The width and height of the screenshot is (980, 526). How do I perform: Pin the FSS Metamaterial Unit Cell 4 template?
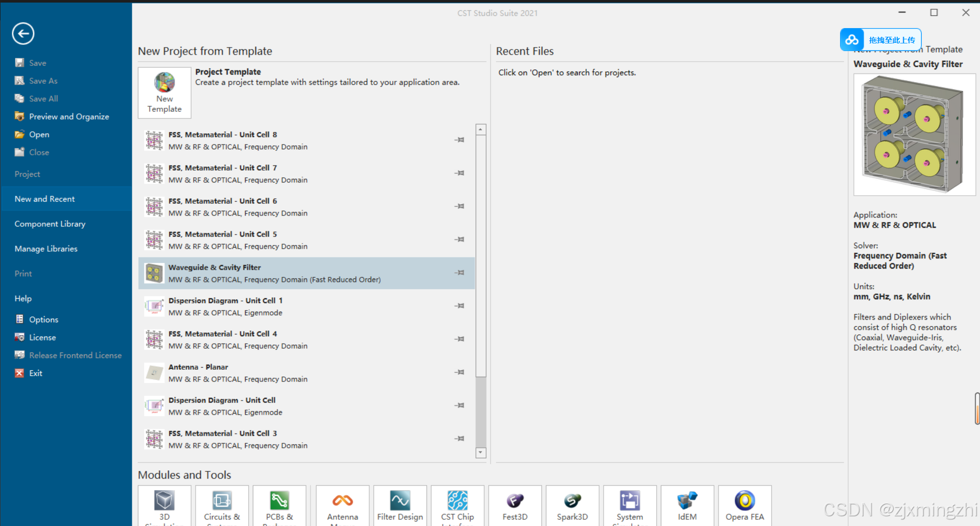(x=460, y=339)
